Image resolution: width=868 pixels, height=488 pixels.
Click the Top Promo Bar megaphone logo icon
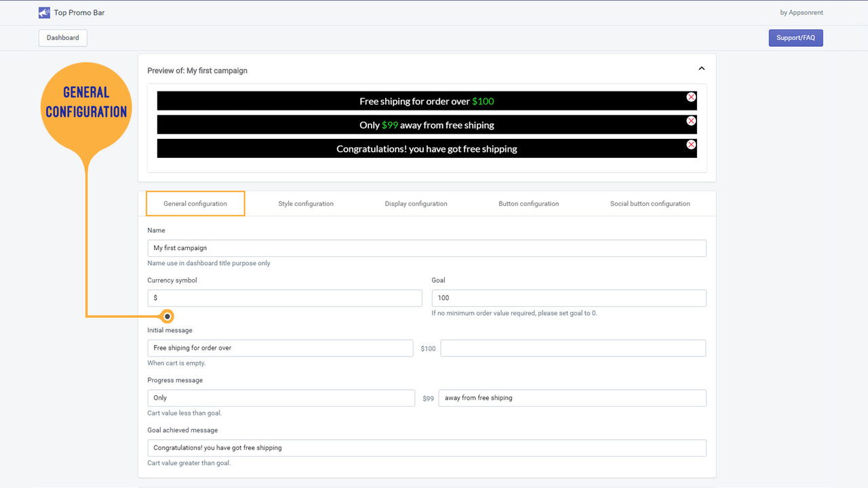click(44, 12)
